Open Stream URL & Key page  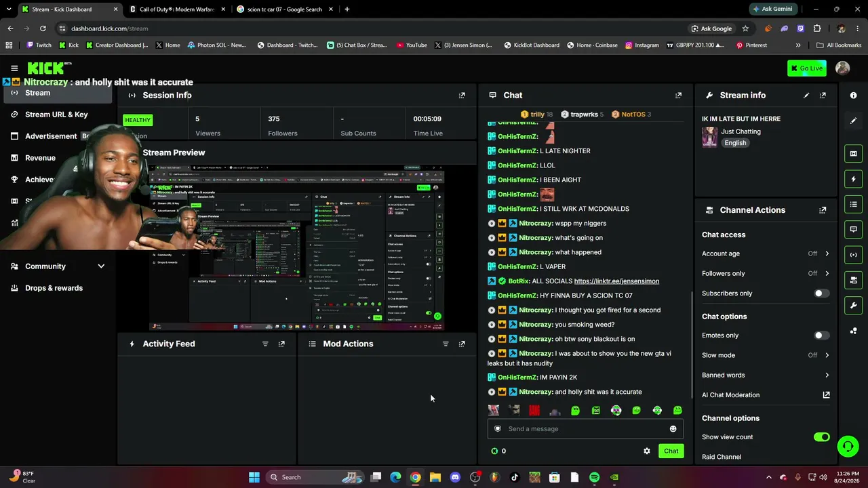(58, 115)
